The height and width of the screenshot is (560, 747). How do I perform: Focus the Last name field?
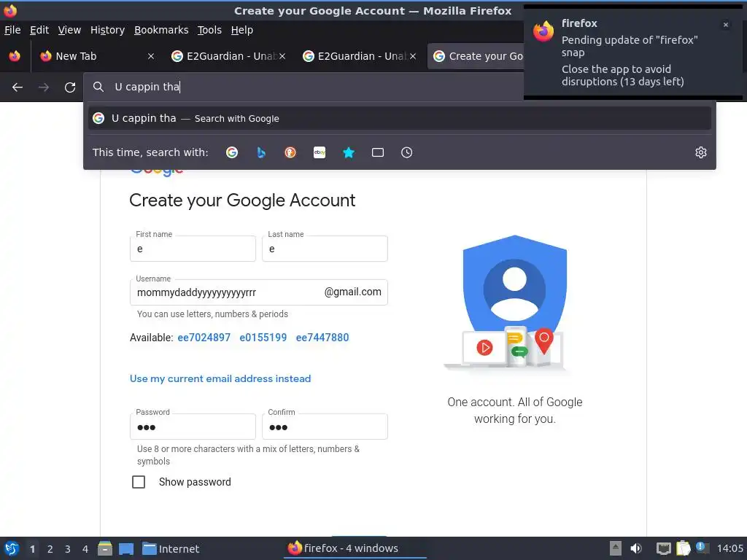click(x=325, y=249)
